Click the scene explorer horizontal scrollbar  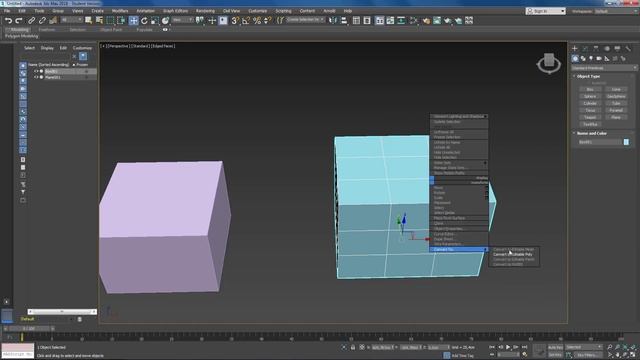62,312
